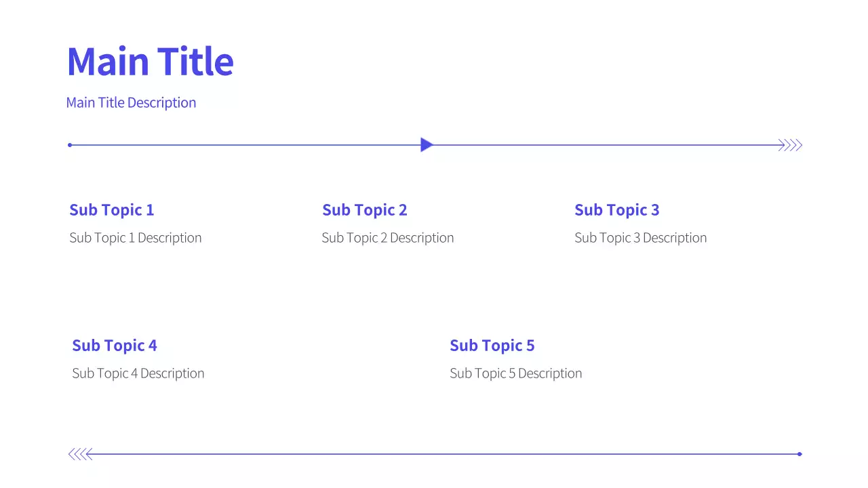The height and width of the screenshot is (488, 868).
Task: Select the Sub Topic 3 heading
Action: point(616,210)
